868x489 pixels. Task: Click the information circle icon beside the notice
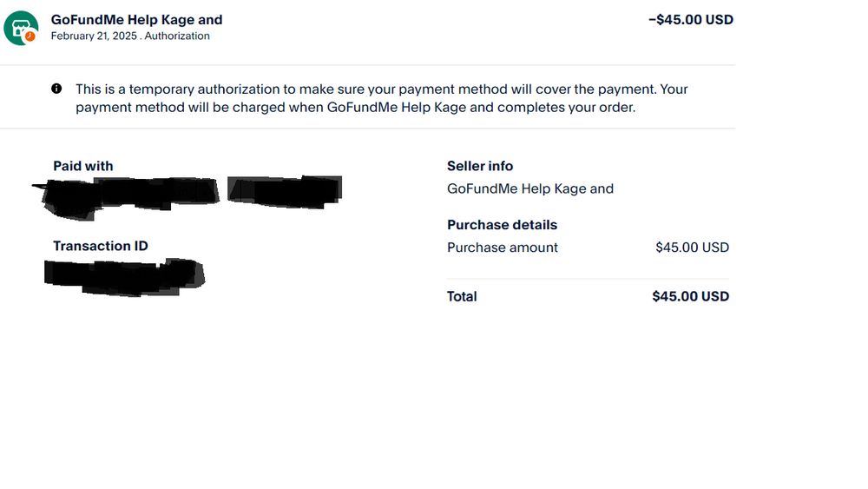tap(56, 89)
